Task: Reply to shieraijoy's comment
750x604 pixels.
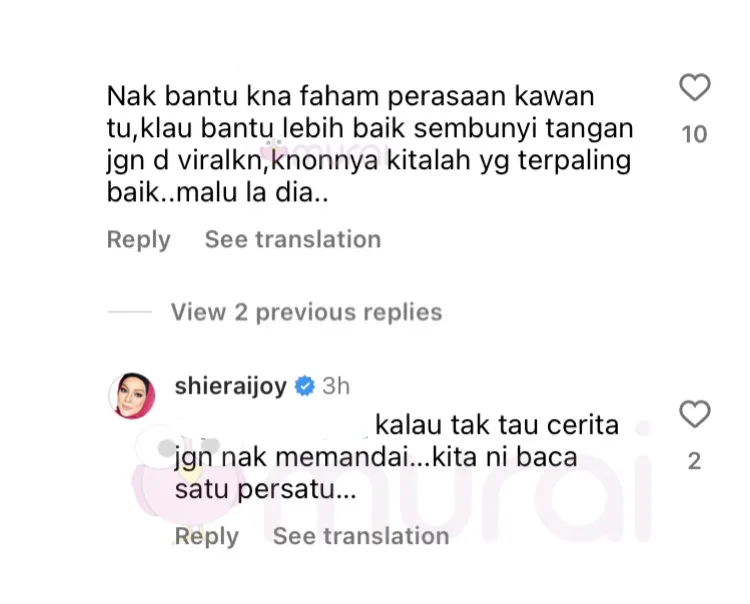Action: click(x=207, y=536)
